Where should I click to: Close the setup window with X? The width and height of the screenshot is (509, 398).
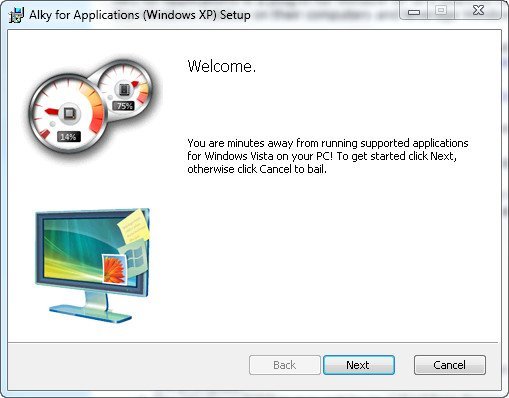478,11
